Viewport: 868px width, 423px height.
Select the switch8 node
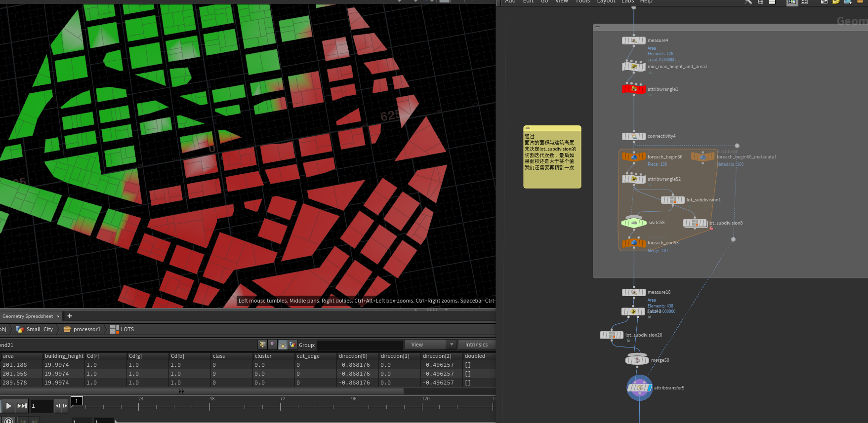[634, 223]
